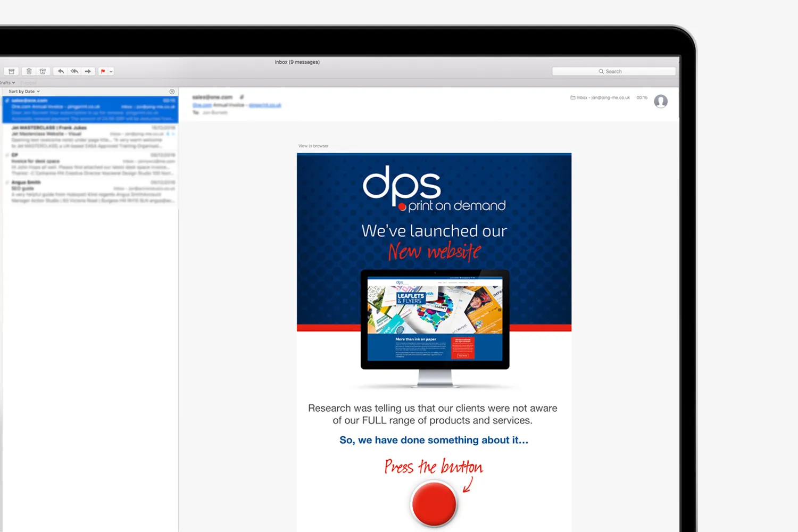Click the big red 'Press the button' button
The height and width of the screenshot is (532, 798).
(x=434, y=504)
